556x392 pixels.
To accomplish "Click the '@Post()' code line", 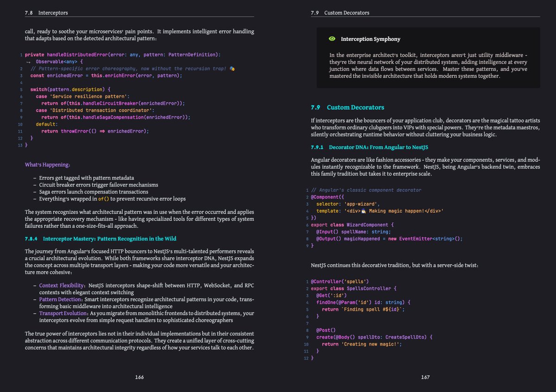I will pyautogui.click(x=326, y=330).
